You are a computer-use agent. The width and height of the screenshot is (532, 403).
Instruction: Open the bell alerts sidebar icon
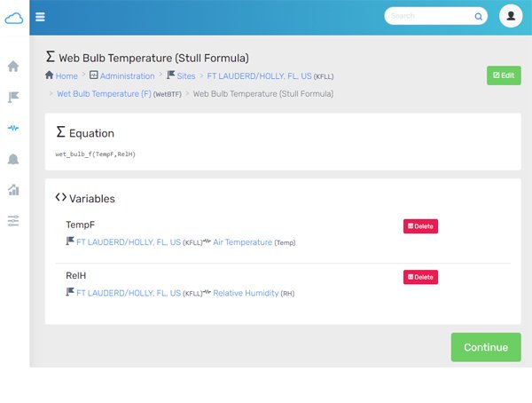pyautogui.click(x=13, y=159)
